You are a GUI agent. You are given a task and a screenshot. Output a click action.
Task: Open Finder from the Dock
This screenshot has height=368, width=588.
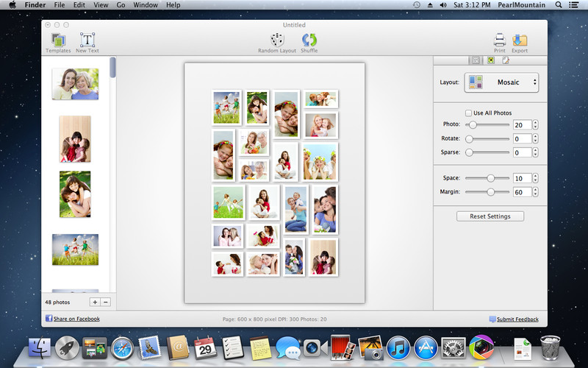[40, 347]
